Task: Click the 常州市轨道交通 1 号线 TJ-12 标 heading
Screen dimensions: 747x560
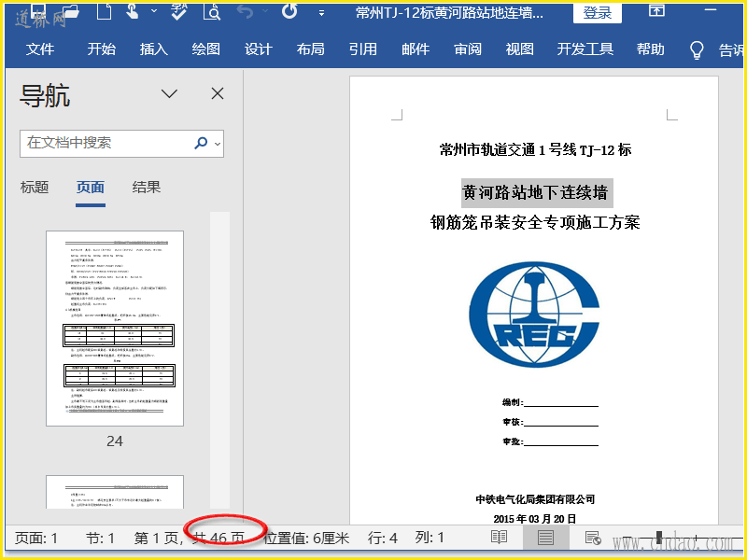Action: click(535, 150)
